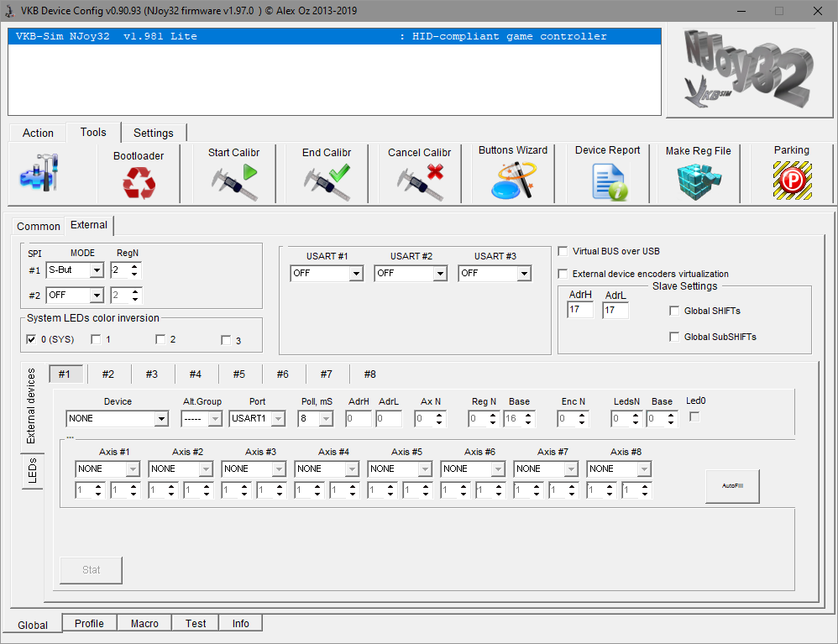This screenshot has width=838, height=644.
Task: Select the VKB-Sim NJoy32 device row
Action: (x=334, y=36)
